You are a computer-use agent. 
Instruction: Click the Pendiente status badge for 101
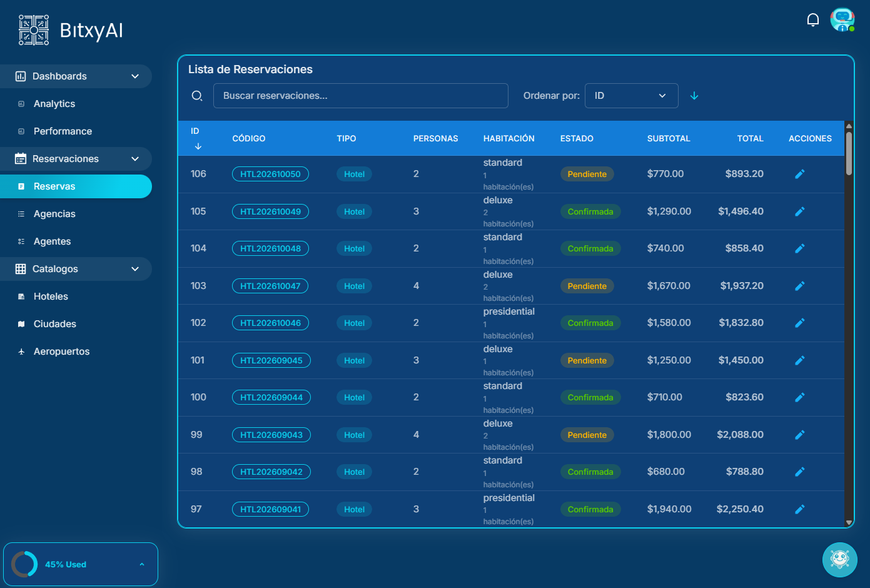click(x=587, y=360)
